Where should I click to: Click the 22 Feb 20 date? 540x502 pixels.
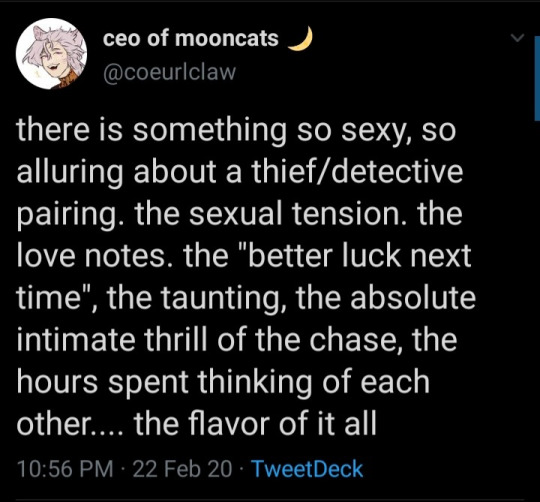182,469
